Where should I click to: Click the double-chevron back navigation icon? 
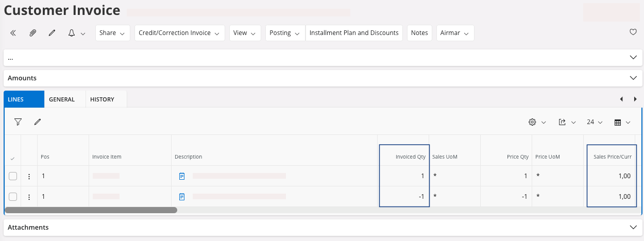tap(13, 33)
